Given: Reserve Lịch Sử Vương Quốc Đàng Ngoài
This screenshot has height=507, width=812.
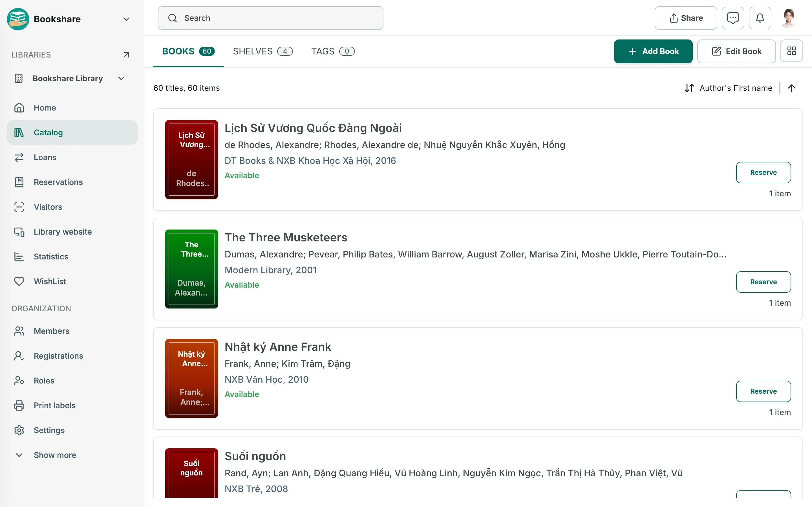Looking at the screenshot, I should [764, 172].
